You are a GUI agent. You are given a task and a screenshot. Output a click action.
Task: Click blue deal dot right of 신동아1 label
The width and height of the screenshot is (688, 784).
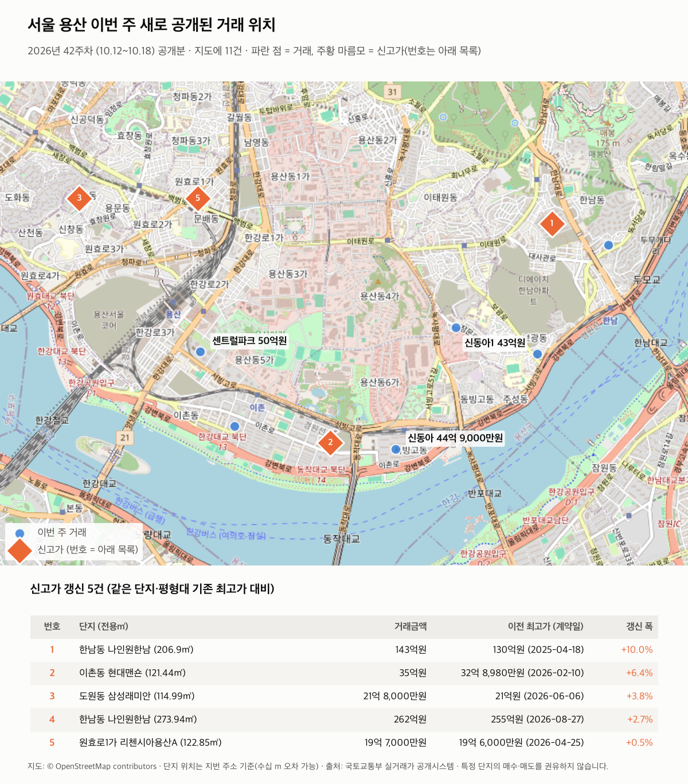click(537, 354)
